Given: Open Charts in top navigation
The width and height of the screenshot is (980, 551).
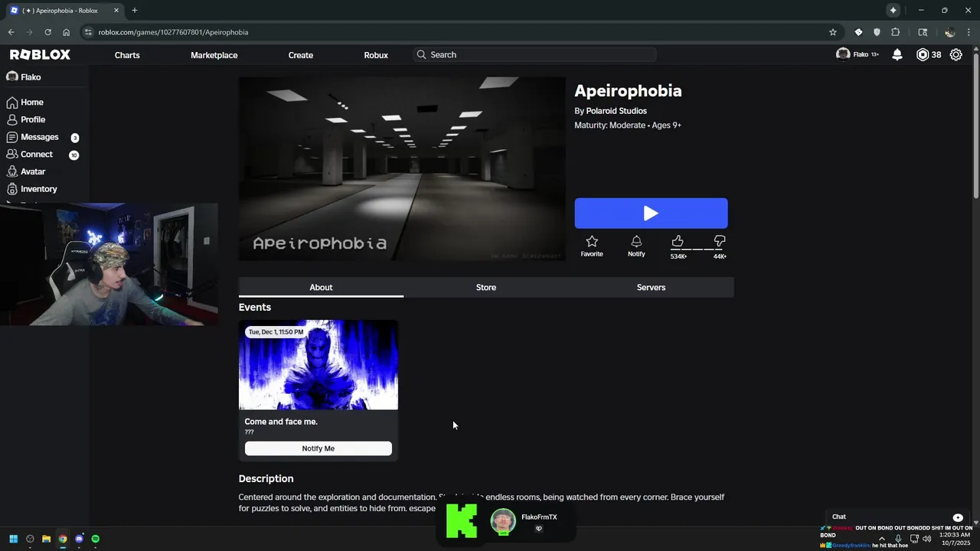Looking at the screenshot, I should click(x=127, y=55).
